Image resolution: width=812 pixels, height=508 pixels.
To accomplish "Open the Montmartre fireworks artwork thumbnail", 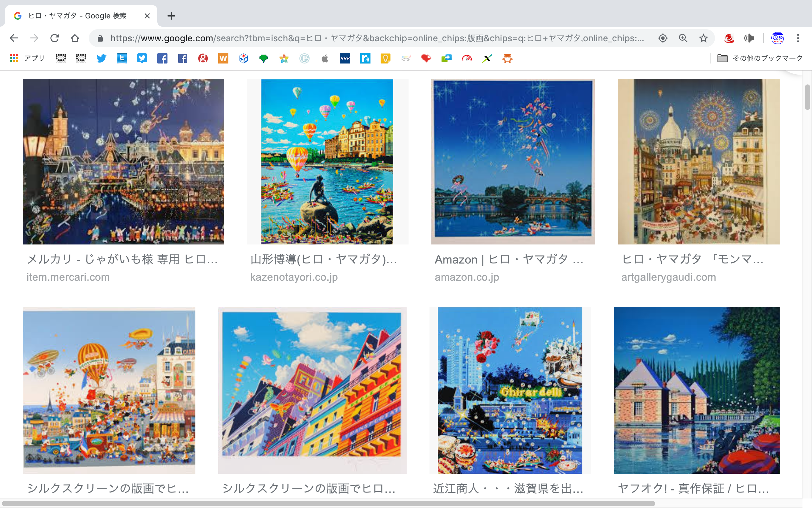I will pyautogui.click(x=698, y=162).
